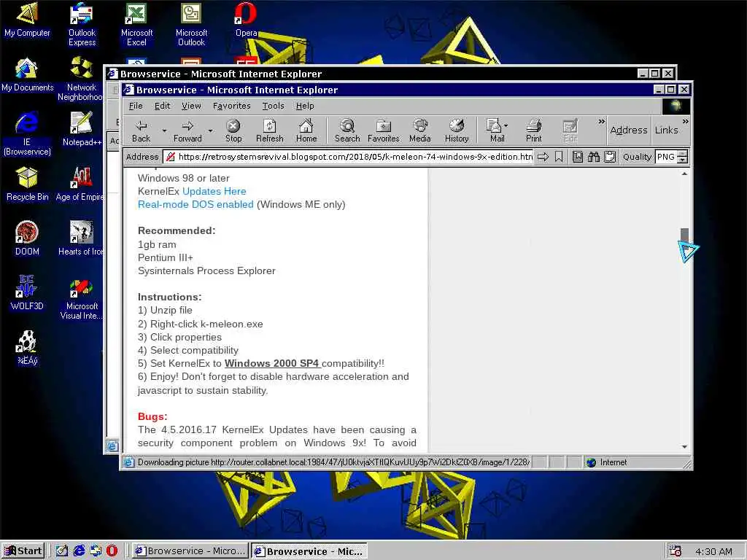
Task: Select the Microsoft Excel desktop icon
Action: click(136, 24)
